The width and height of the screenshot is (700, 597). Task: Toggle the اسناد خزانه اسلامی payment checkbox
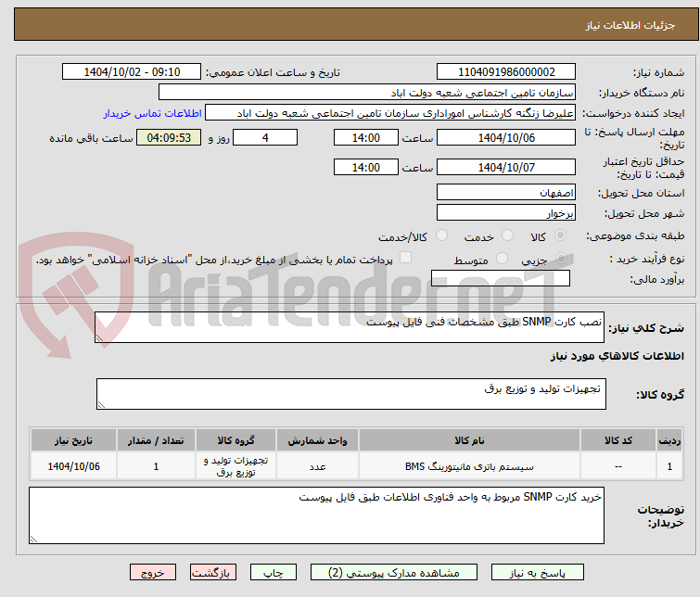(x=405, y=258)
